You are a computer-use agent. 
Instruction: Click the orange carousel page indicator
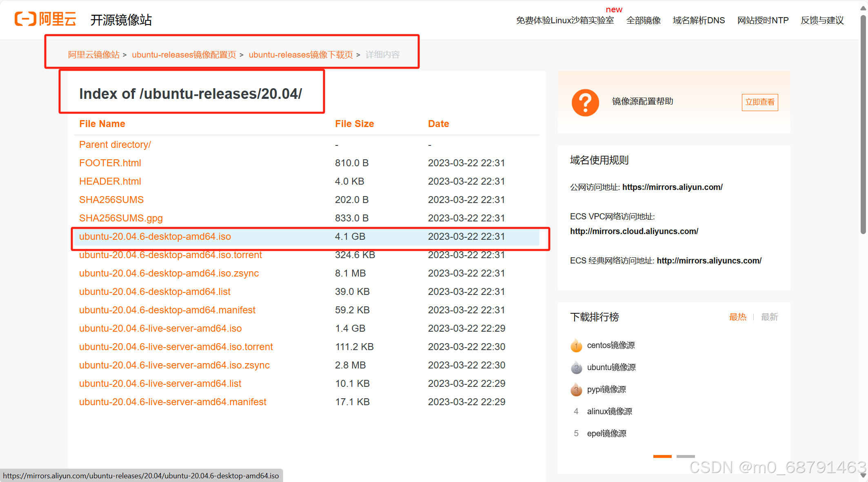point(662,456)
